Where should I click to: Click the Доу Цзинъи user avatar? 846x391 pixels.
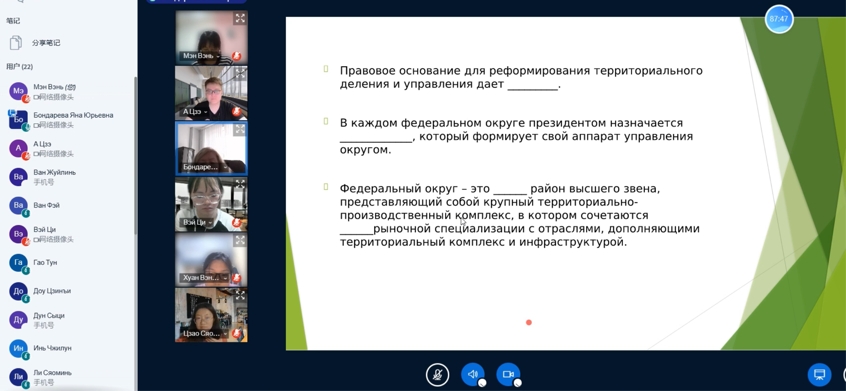tap(18, 291)
